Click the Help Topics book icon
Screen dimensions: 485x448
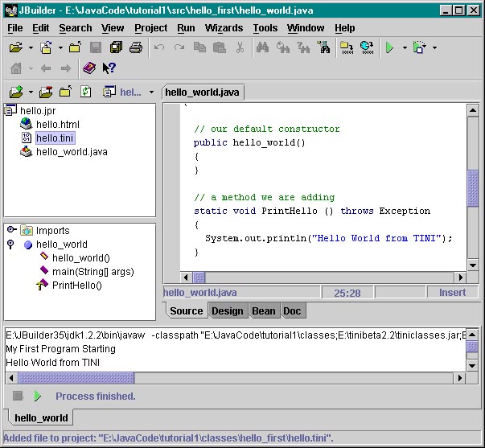(88, 69)
